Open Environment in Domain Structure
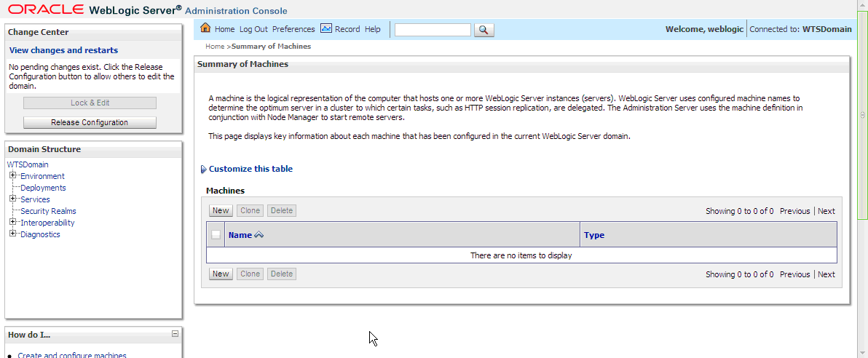 point(42,176)
